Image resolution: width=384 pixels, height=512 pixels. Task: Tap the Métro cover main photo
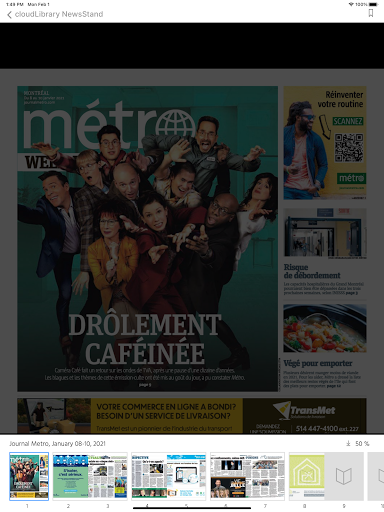pos(148,239)
